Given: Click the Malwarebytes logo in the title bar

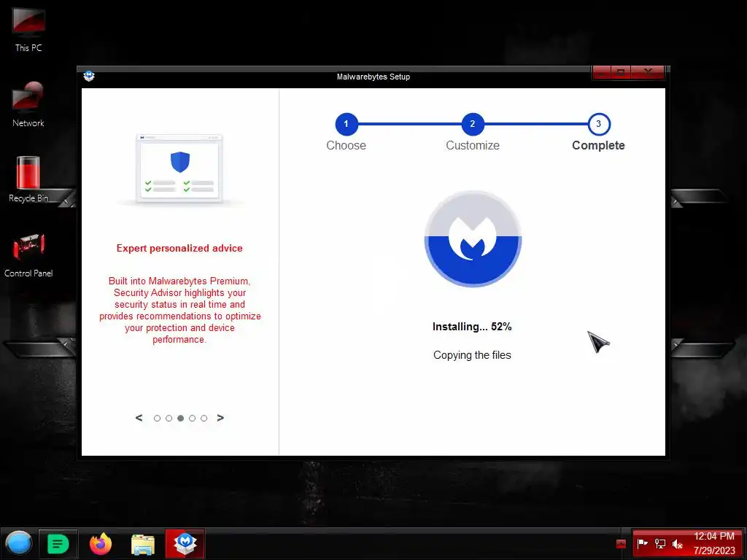Looking at the screenshot, I should pos(89,76).
